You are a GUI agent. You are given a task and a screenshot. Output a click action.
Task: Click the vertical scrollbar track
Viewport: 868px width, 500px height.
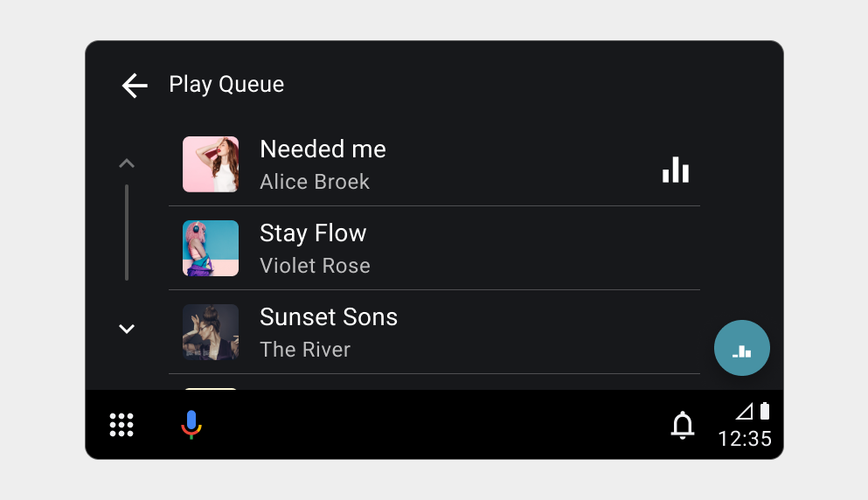127,233
